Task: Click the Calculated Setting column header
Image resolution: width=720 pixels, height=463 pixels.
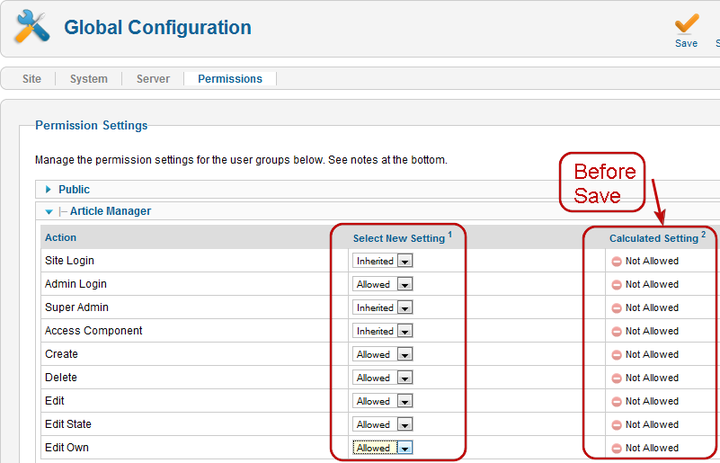Action: (x=654, y=238)
